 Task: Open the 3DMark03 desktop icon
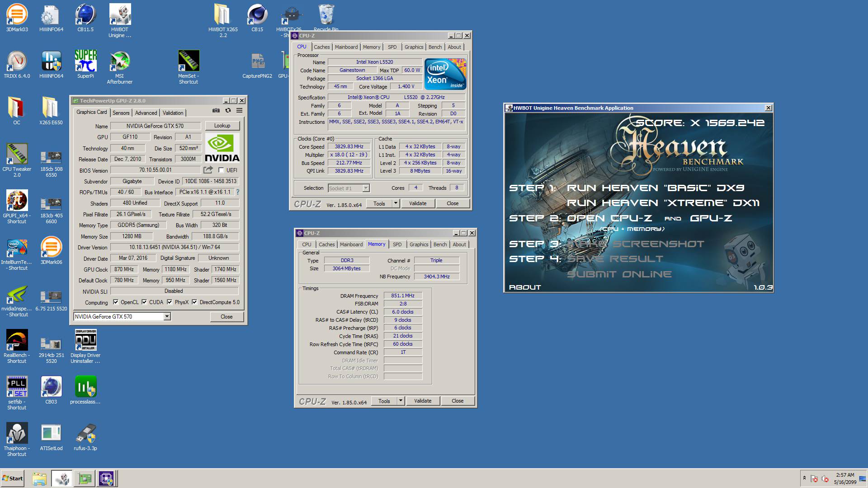coord(17,18)
